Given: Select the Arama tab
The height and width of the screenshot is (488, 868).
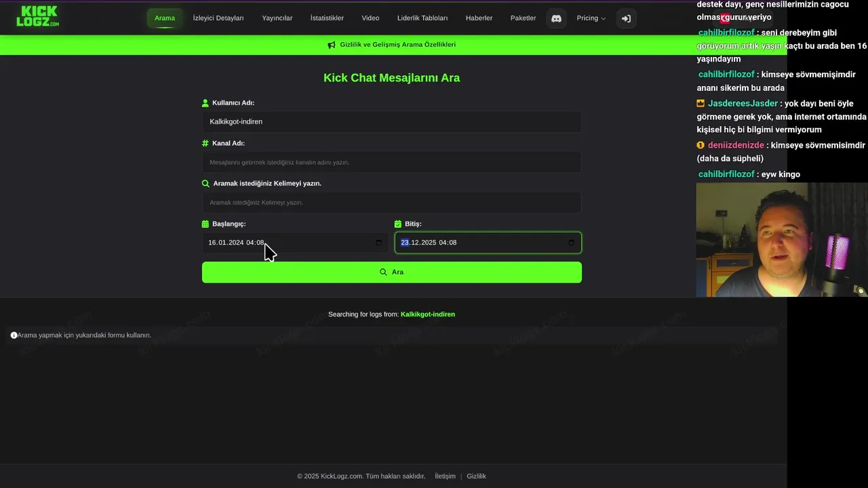Looking at the screenshot, I should point(165,18).
